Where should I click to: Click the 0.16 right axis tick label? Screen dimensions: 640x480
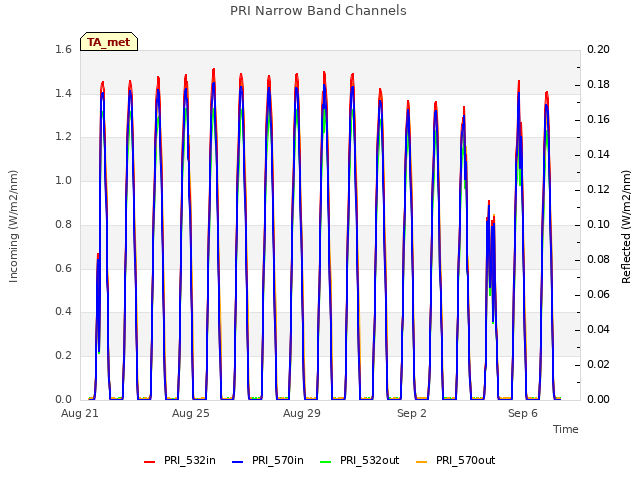tap(598, 120)
